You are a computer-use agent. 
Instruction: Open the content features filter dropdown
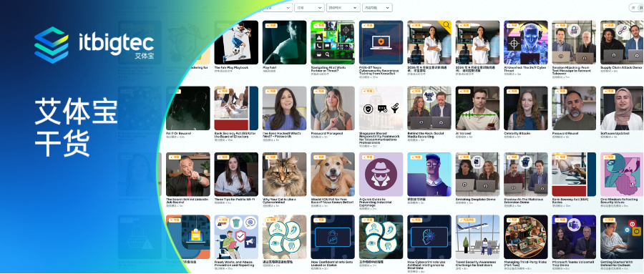tap(377, 7)
